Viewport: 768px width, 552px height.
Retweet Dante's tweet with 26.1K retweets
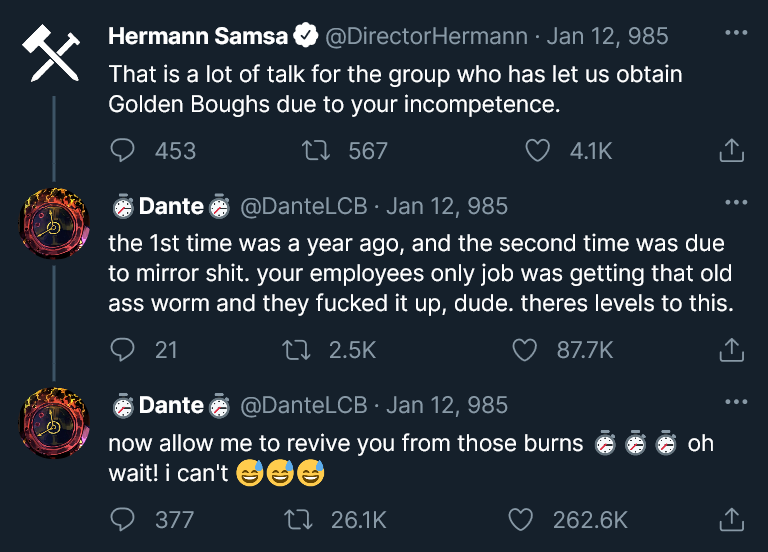[x=297, y=520]
